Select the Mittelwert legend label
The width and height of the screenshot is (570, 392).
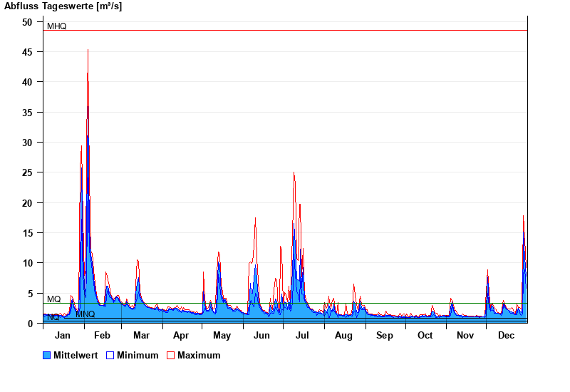coord(75,355)
